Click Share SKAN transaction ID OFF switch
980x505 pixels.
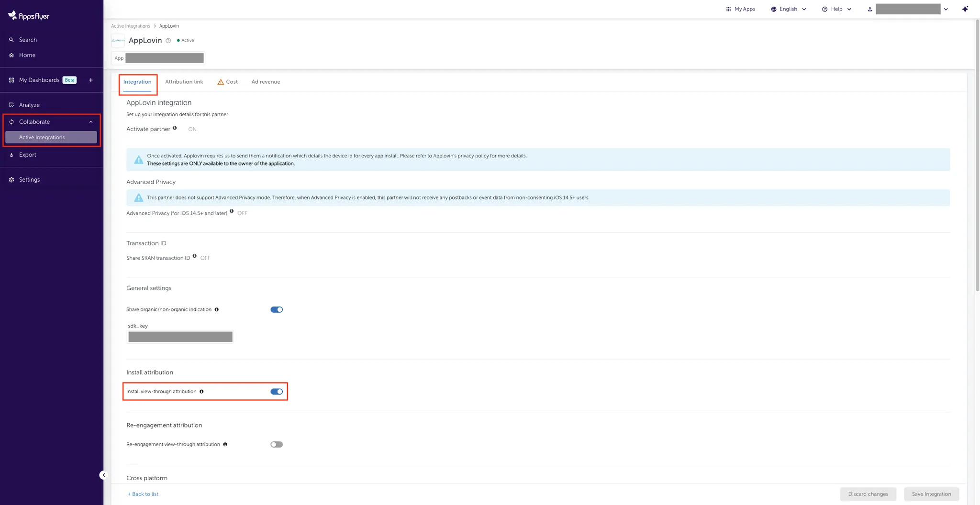[x=205, y=258]
